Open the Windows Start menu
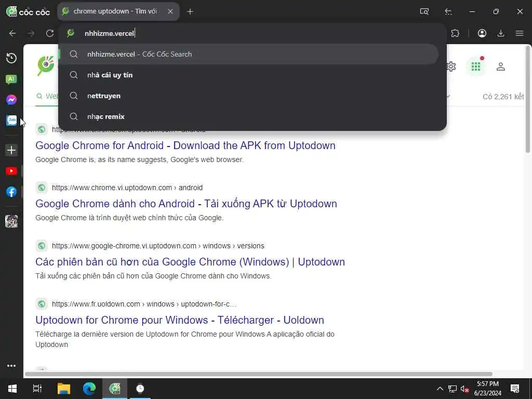 tap(12, 389)
